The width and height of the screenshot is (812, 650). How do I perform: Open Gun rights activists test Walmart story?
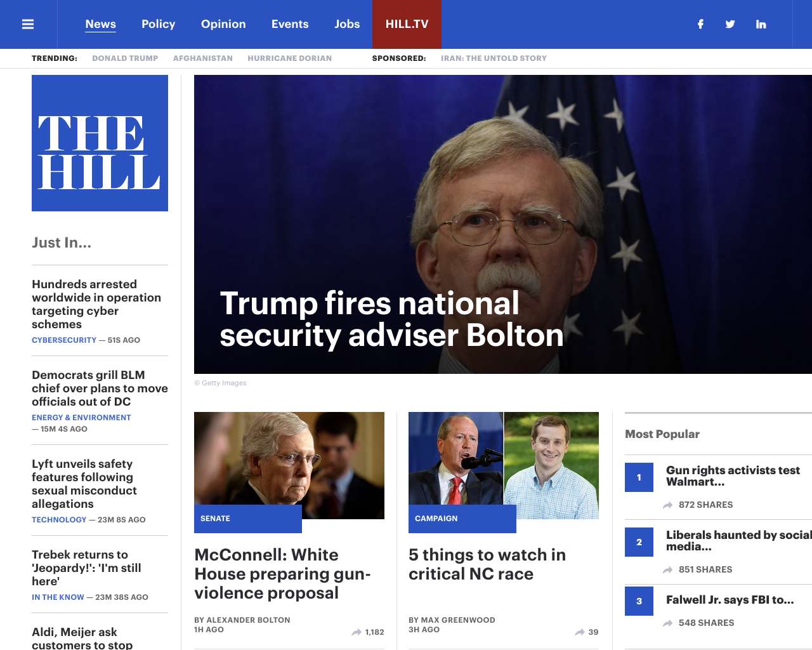[733, 476]
